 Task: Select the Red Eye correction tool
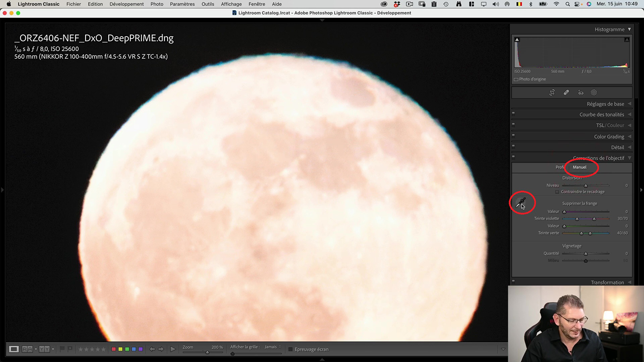click(581, 92)
